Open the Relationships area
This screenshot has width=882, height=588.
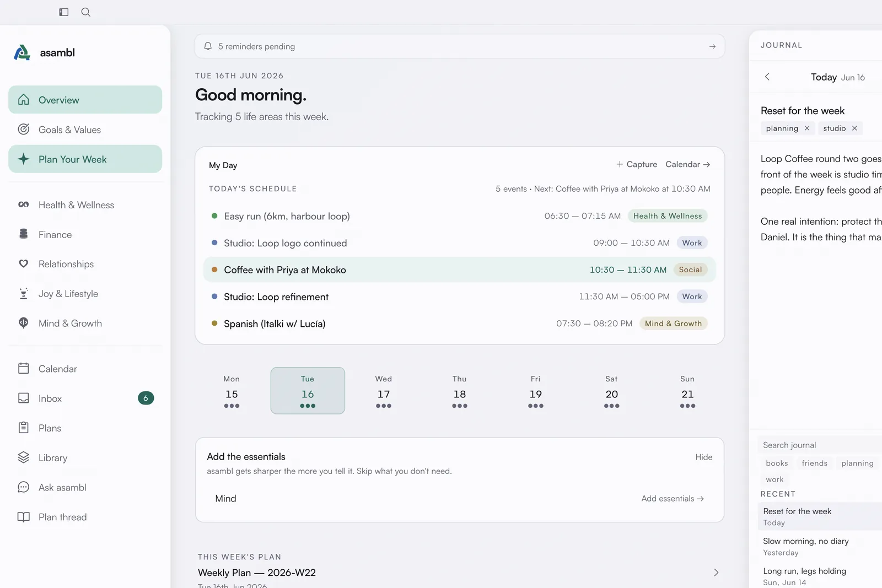[x=85, y=264]
